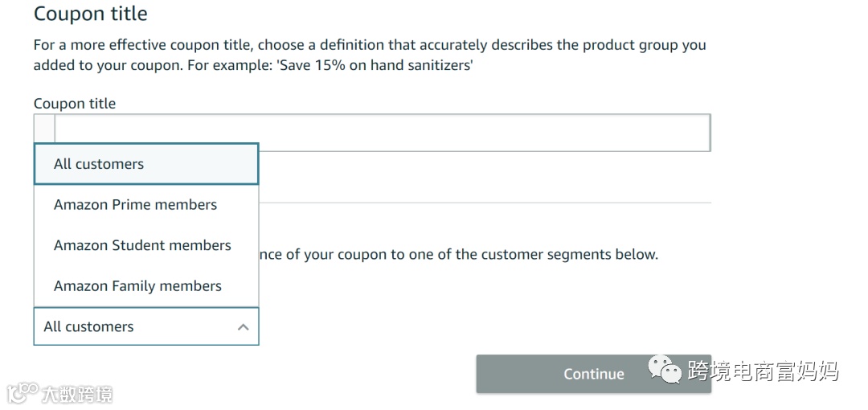Click the horizontal divider below the title field
The width and height of the screenshot is (868, 410).
[x=482, y=203]
